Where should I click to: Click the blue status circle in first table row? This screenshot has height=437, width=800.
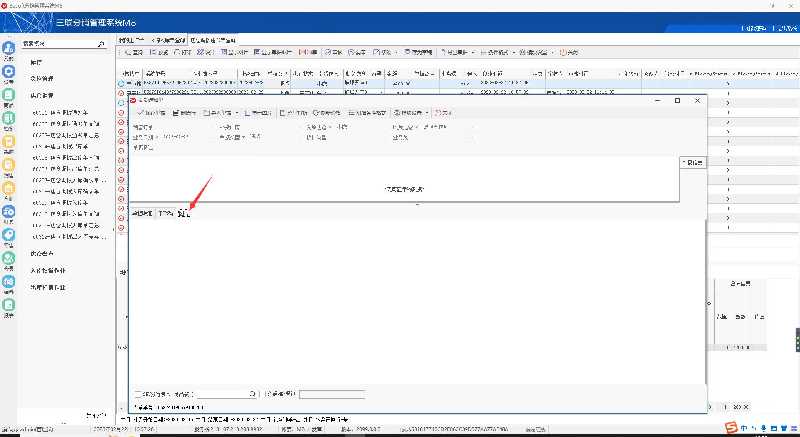pyautogui.click(x=121, y=84)
